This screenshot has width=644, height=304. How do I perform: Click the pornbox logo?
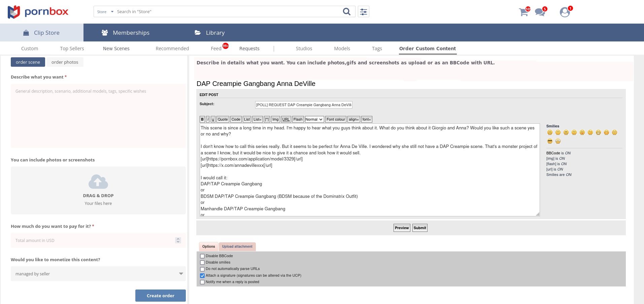[x=38, y=12]
